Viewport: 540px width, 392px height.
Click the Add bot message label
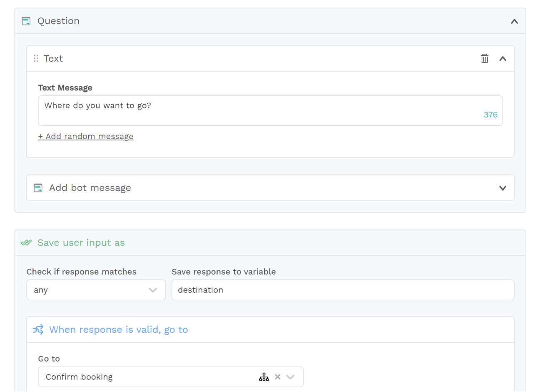click(90, 188)
